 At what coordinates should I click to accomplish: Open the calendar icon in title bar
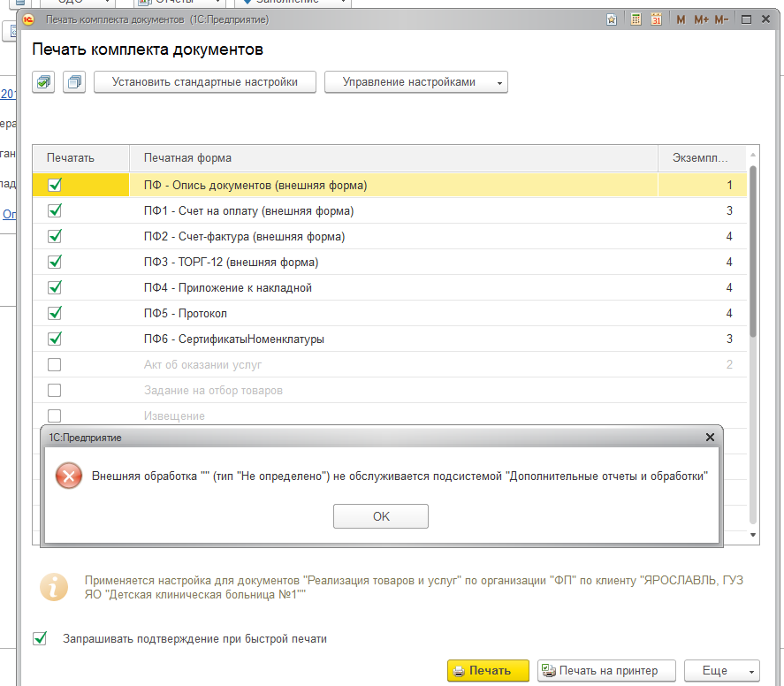656,19
